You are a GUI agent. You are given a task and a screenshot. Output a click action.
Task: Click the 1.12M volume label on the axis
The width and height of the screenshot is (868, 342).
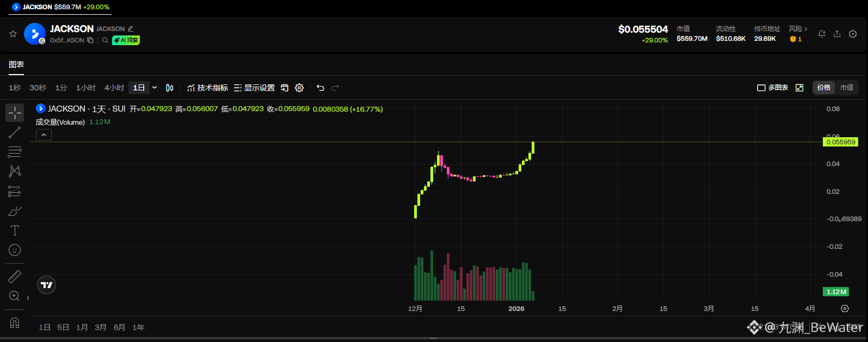836,292
